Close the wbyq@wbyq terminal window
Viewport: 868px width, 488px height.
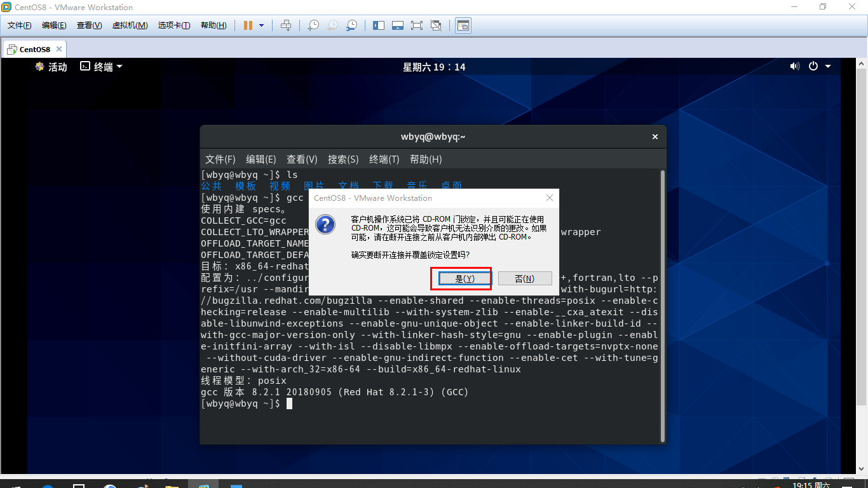(x=655, y=137)
